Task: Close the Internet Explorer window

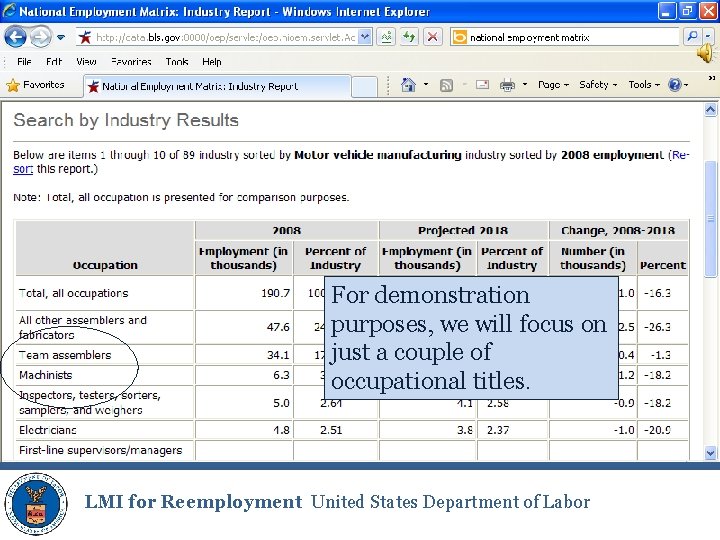Action: [x=709, y=11]
